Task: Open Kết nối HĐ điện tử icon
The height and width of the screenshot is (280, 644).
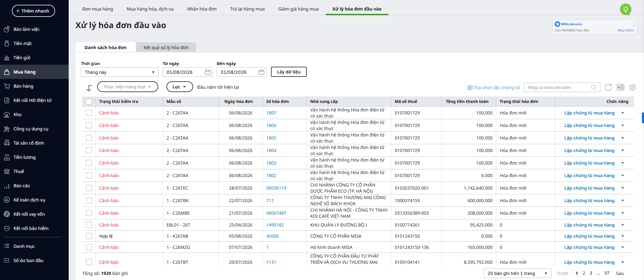Action: pos(7,100)
